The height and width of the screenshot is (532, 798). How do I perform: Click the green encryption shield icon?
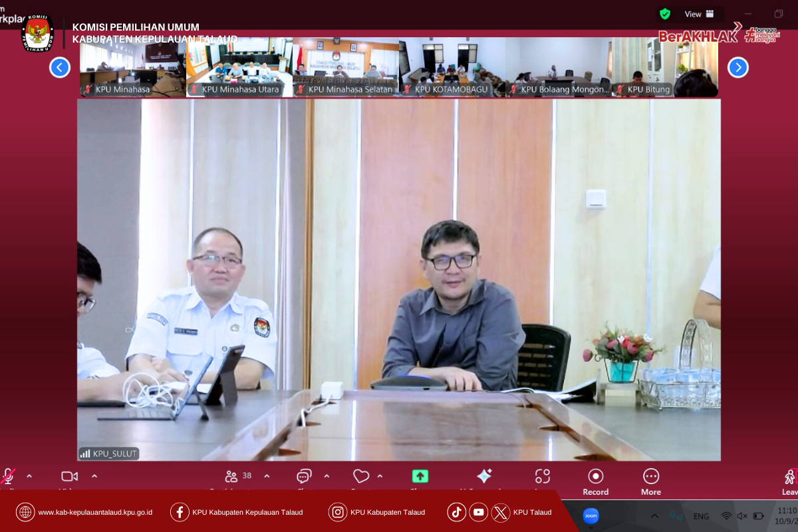pos(665,14)
